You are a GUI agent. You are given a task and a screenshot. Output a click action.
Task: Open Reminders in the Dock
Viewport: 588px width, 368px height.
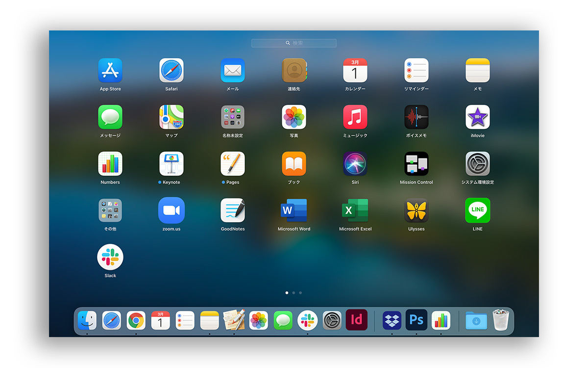click(x=185, y=320)
